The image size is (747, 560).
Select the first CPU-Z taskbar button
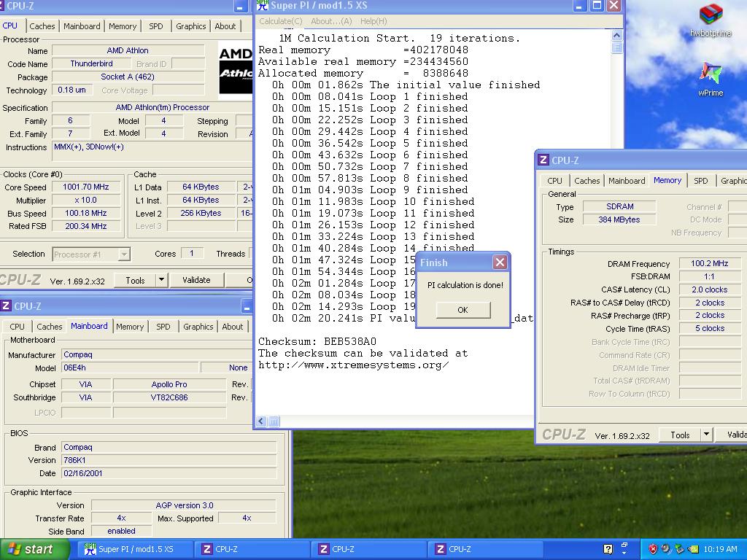[x=252, y=549]
